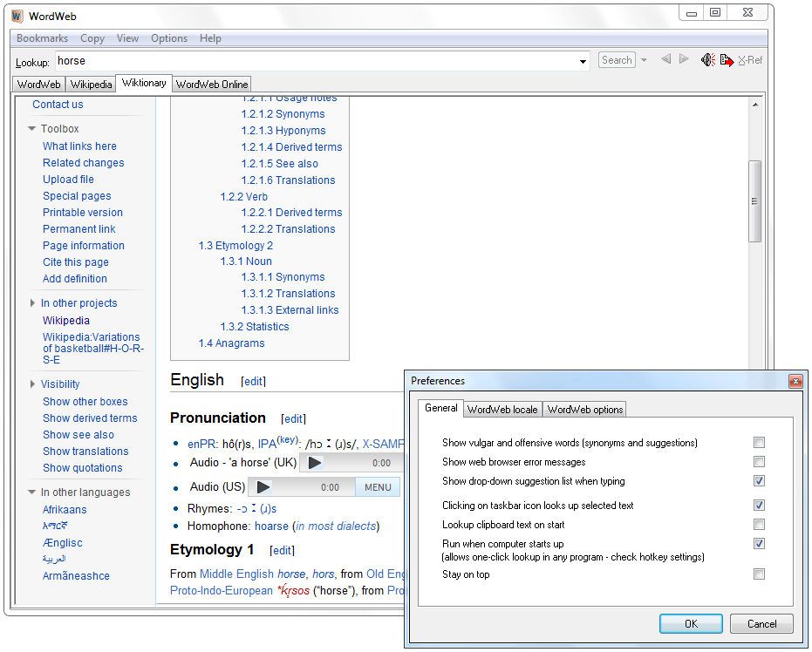This screenshot has height=652, width=812.
Task: Collapse the In other languages section
Action: coord(32,492)
